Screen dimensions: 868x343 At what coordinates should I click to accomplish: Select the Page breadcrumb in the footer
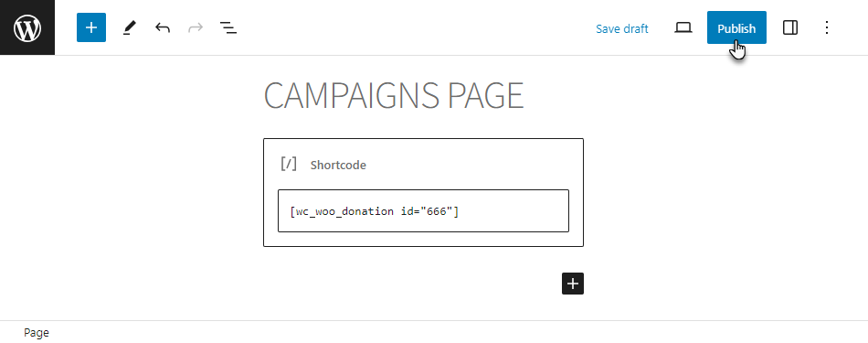(37, 332)
